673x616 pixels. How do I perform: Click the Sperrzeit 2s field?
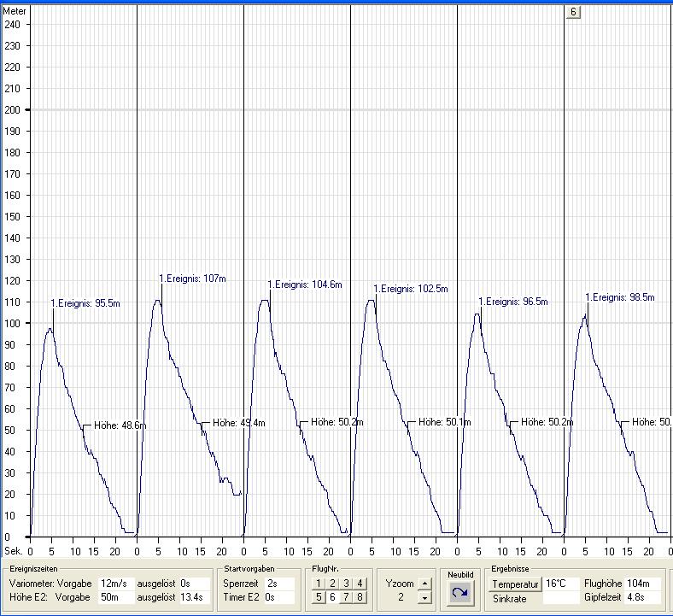280,584
